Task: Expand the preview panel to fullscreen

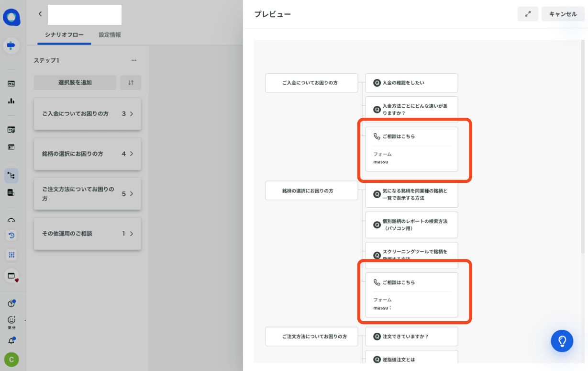Action: tap(528, 14)
